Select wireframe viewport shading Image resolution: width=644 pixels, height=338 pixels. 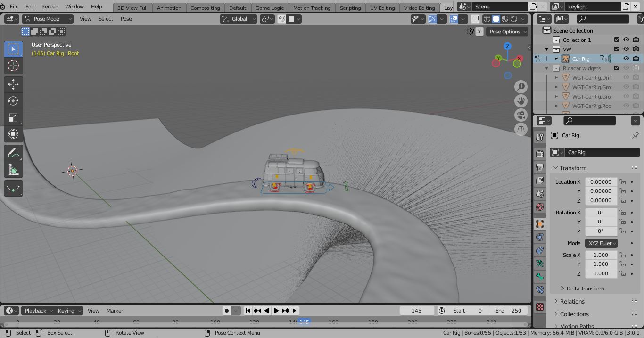click(x=487, y=19)
